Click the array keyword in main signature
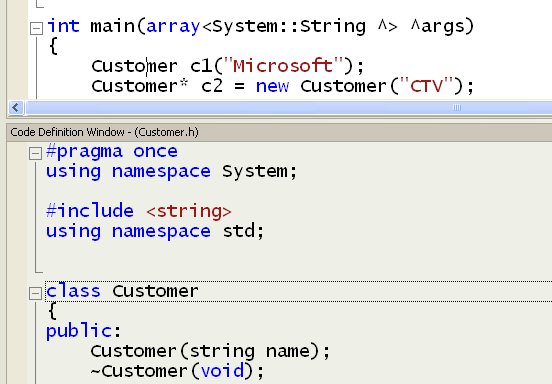Screen dimensions: 552x384 173,27
